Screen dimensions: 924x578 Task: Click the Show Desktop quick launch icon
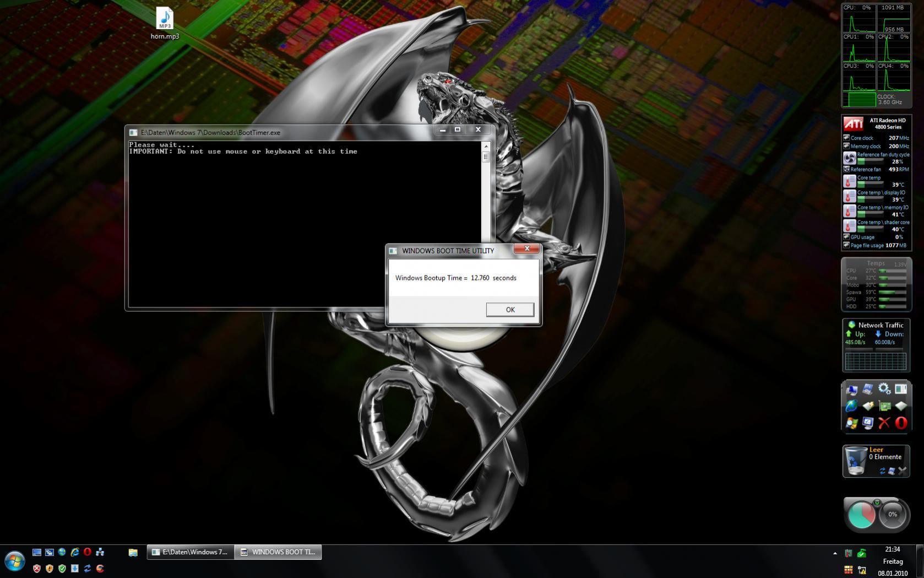pos(37,552)
